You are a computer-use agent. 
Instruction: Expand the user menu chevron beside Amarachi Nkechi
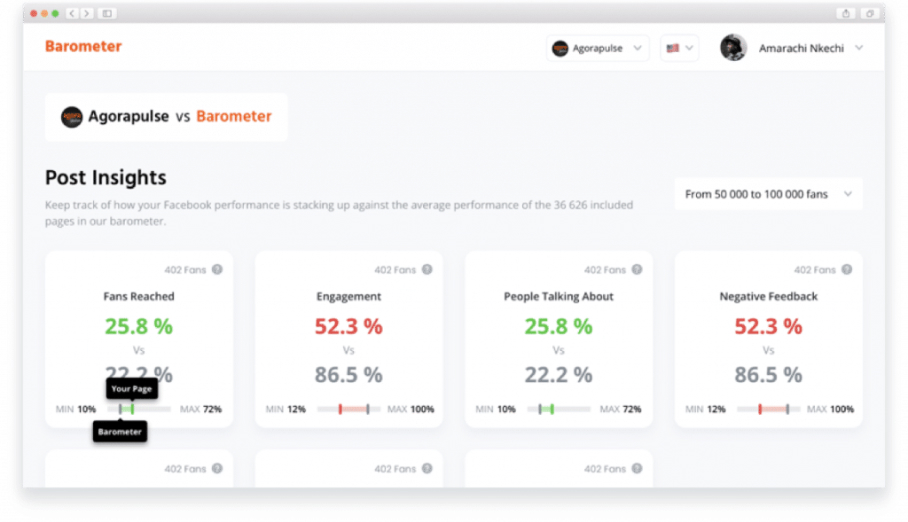point(859,48)
